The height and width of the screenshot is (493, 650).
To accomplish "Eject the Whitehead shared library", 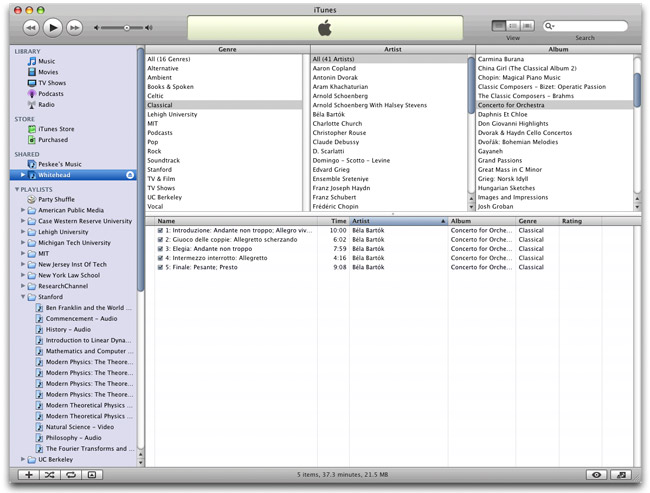I will [x=130, y=175].
